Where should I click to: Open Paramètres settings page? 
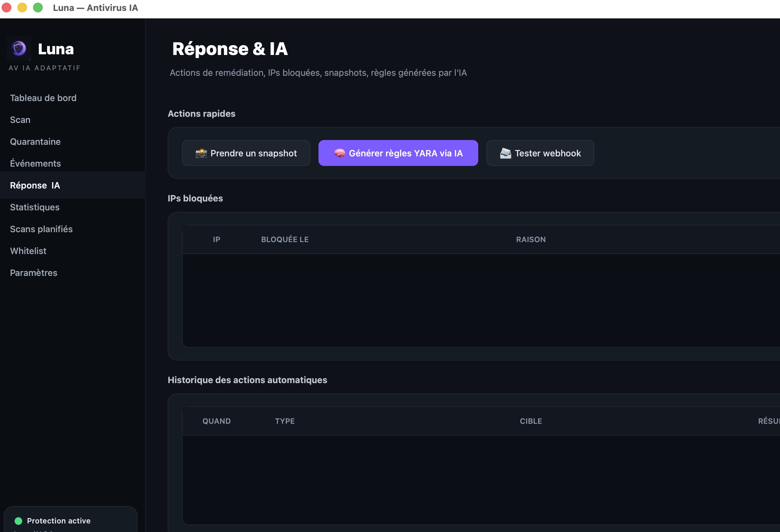[34, 273]
